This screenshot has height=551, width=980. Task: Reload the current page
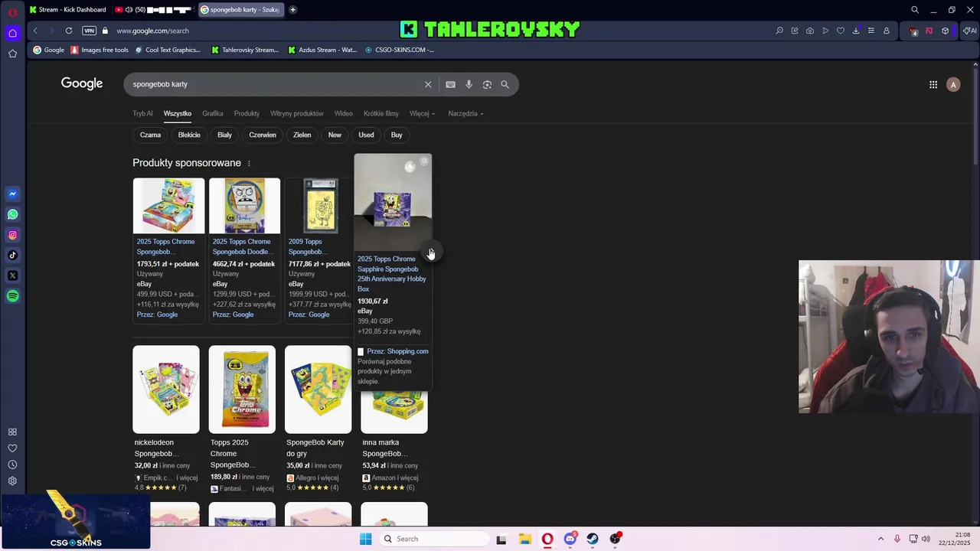click(x=69, y=31)
